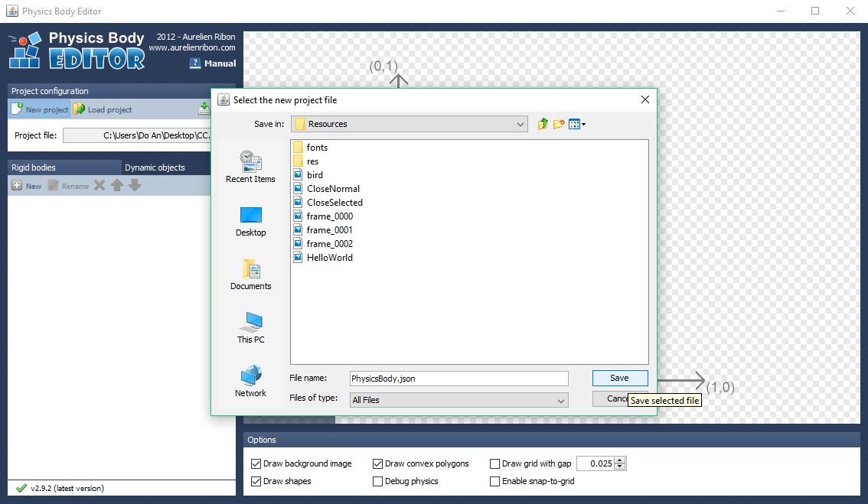Decrease grid gap value with down arrow
This screenshot has width=868, height=504.
click(620, 467)
